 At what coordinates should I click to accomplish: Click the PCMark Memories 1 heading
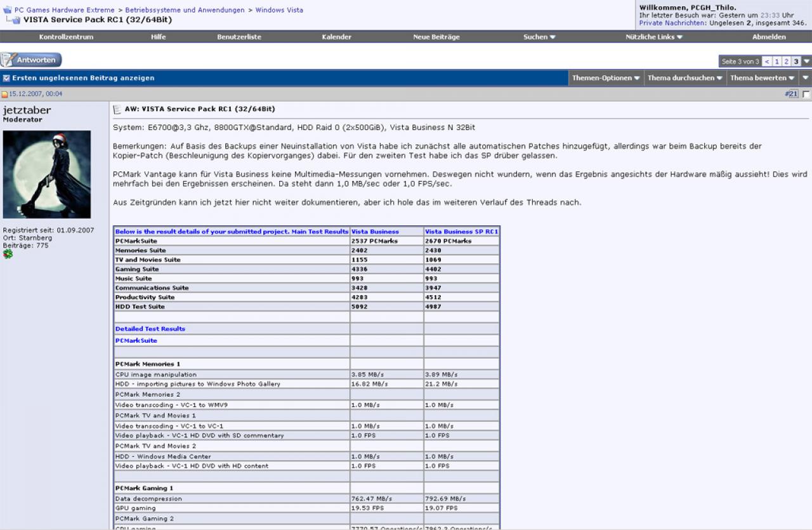pyautogui.click(x=148, y=364)
